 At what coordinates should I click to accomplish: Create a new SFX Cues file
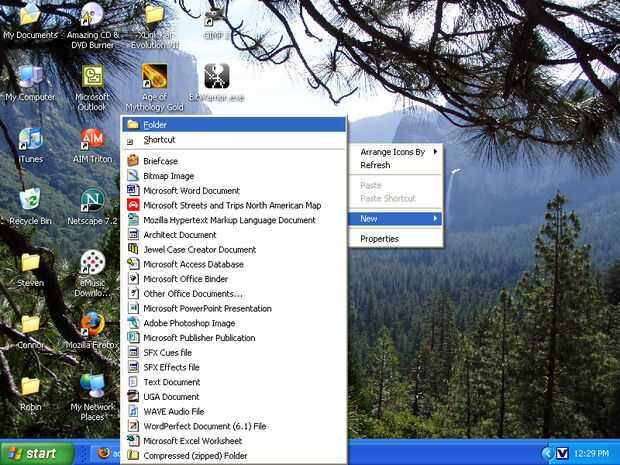[234, 352]
